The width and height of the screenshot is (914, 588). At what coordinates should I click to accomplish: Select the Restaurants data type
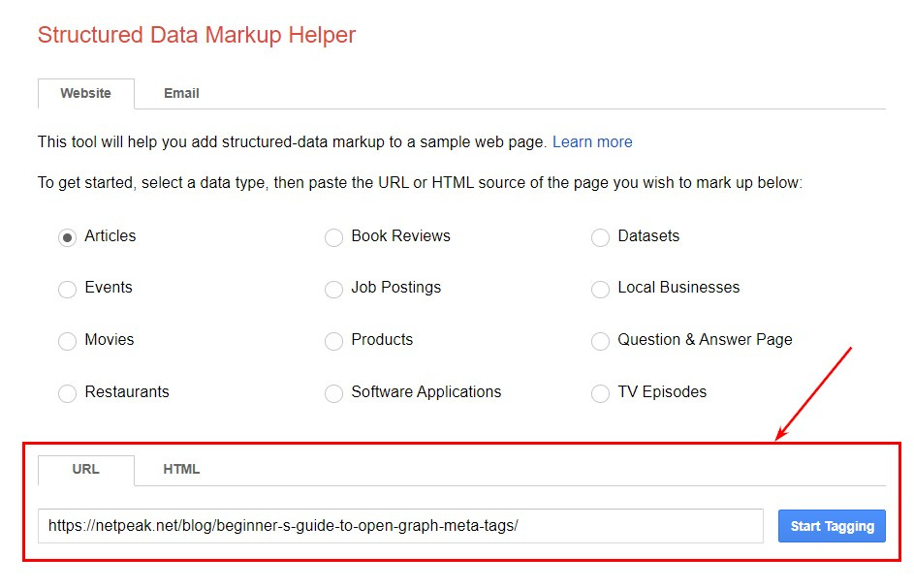[x=67, y=393]
